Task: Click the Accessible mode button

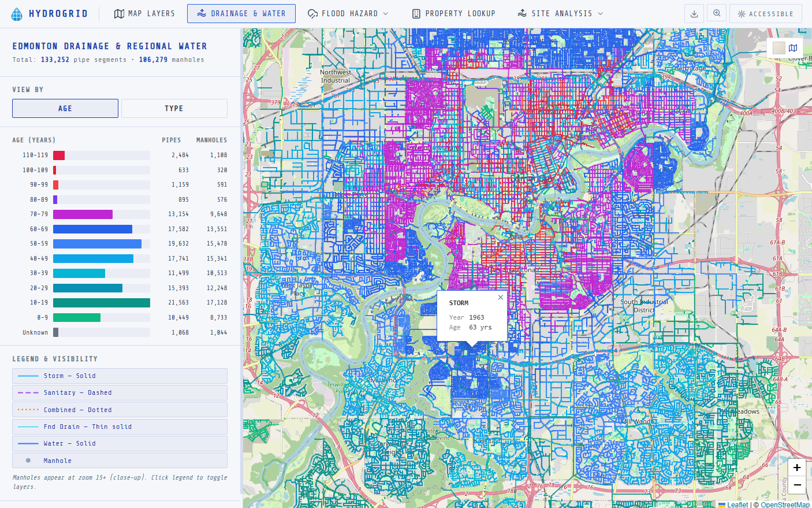Action: pos(765,14)
